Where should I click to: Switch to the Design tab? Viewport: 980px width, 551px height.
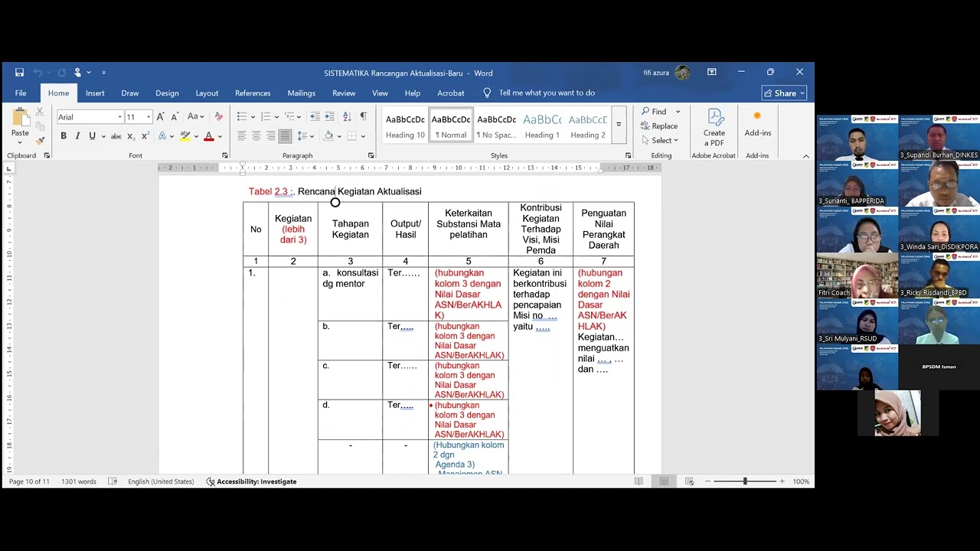click(167, 93)
